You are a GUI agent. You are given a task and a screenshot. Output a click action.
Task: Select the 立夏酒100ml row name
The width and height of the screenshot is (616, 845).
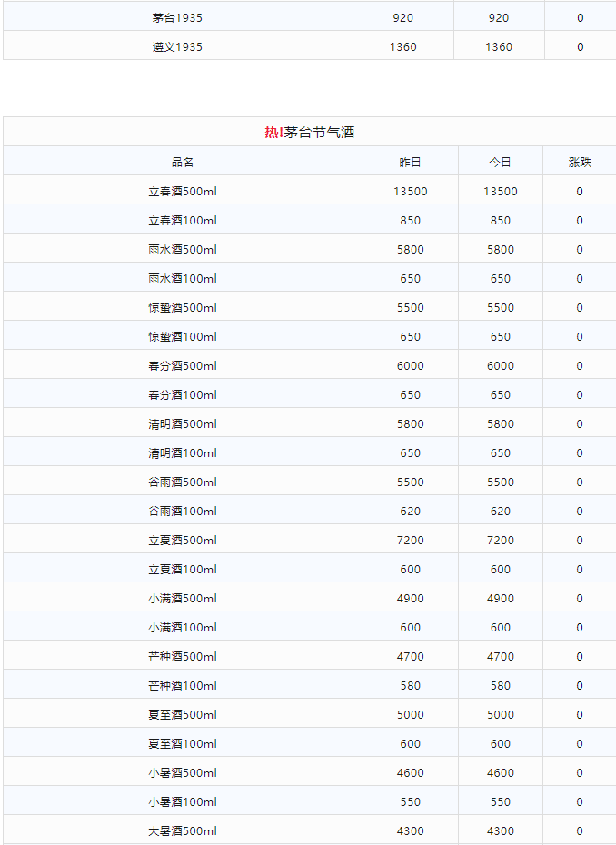tap(183, 570)
